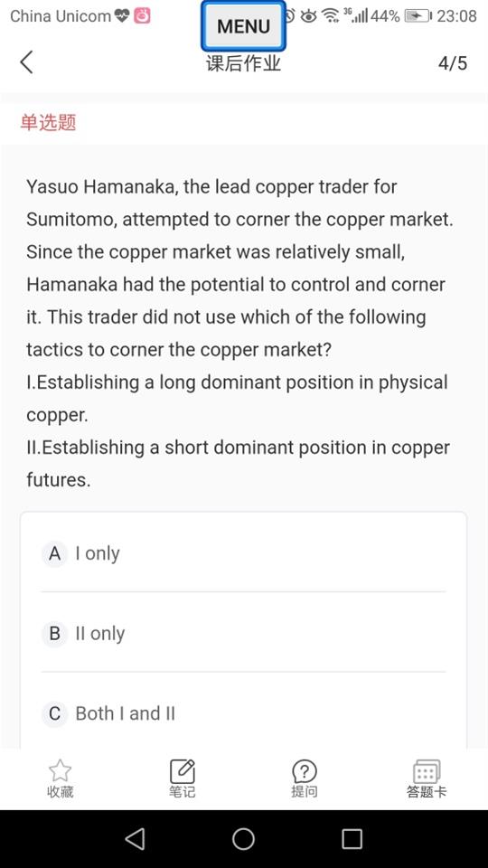
Task: Select answer A 'I only'
Action: point(243,553)
